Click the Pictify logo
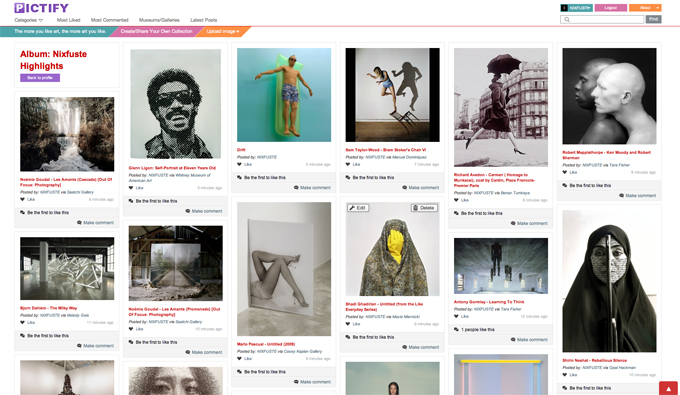Image resolution: width=680 pixels, height=395 pixels. pos(41,8)
